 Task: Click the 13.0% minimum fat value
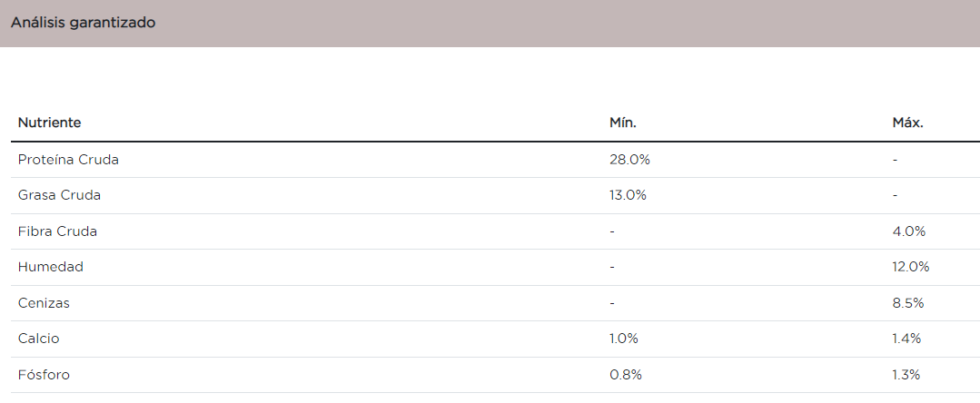[x=629, y=195]
